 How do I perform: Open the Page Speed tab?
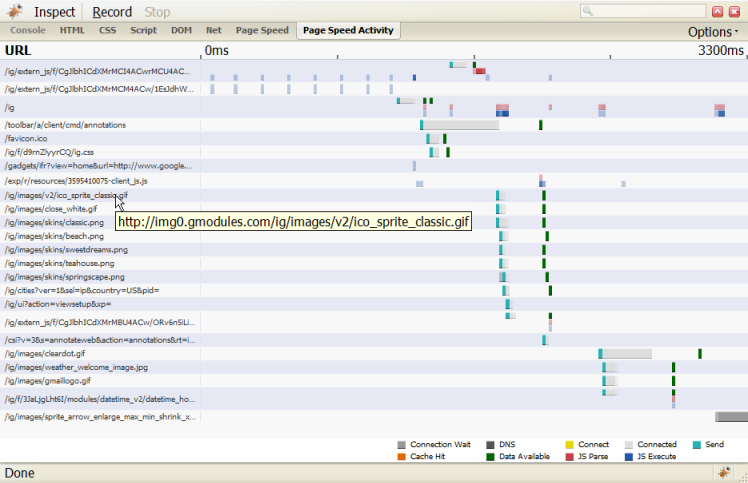260,30
